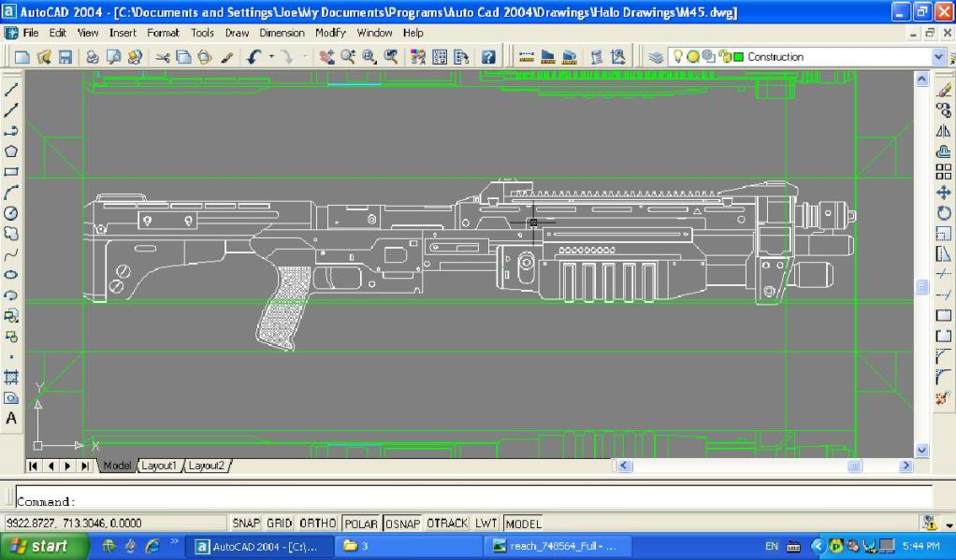Open the status bar tray settings arrow
The image size is (956, 560).
click(949, 524)
